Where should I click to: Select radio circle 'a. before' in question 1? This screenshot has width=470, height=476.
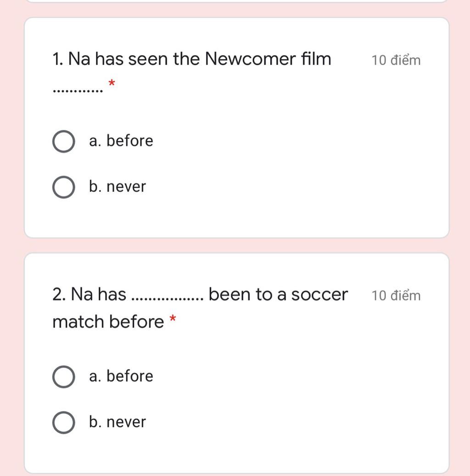pos(64,141)
